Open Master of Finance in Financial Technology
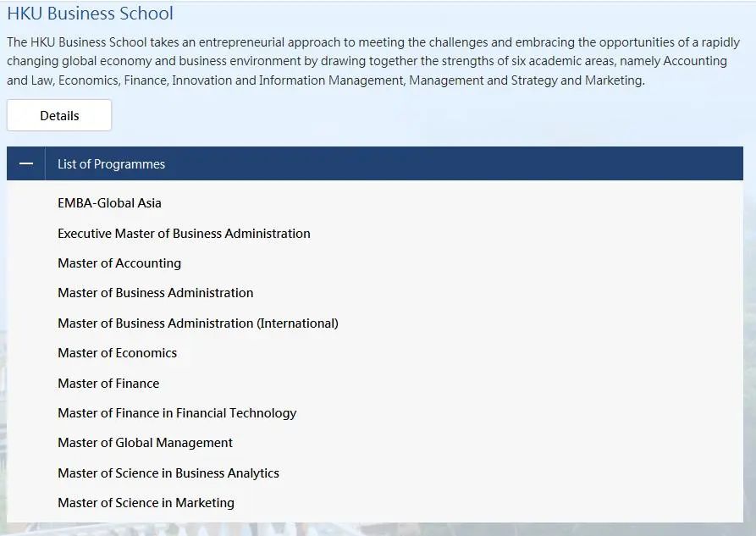This screenshot has width=756, height=536. 177,413
